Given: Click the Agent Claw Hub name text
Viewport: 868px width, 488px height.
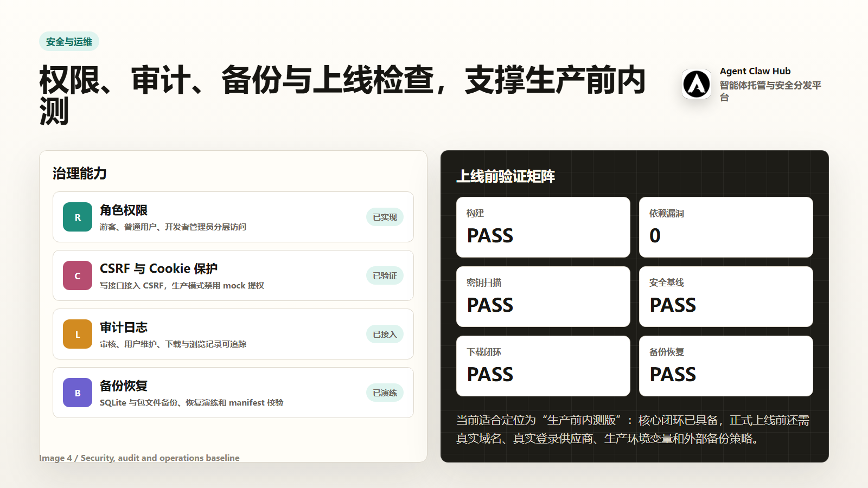Looking at the screenshot, I should click(x=755, y=71).
